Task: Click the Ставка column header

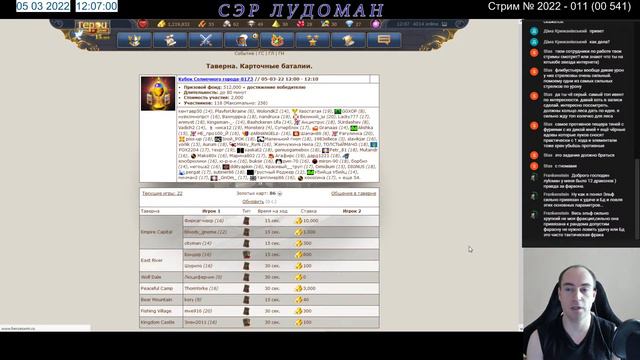Action: [309, 211]
